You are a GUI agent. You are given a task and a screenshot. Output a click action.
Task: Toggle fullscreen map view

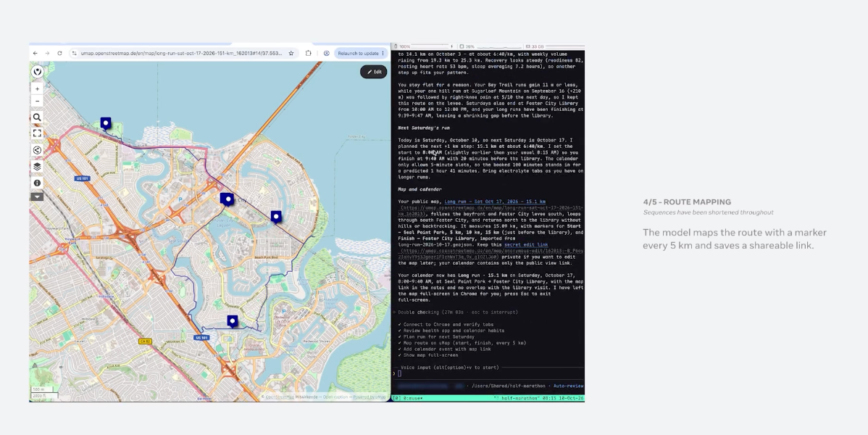[x=37, y=133]
